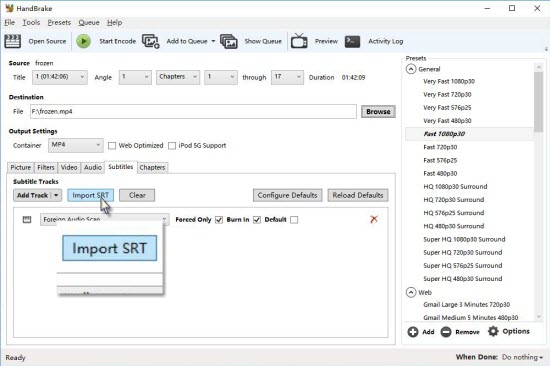Open the Help menu
Viewport: 550px width, 366px height.
point(115,22)
